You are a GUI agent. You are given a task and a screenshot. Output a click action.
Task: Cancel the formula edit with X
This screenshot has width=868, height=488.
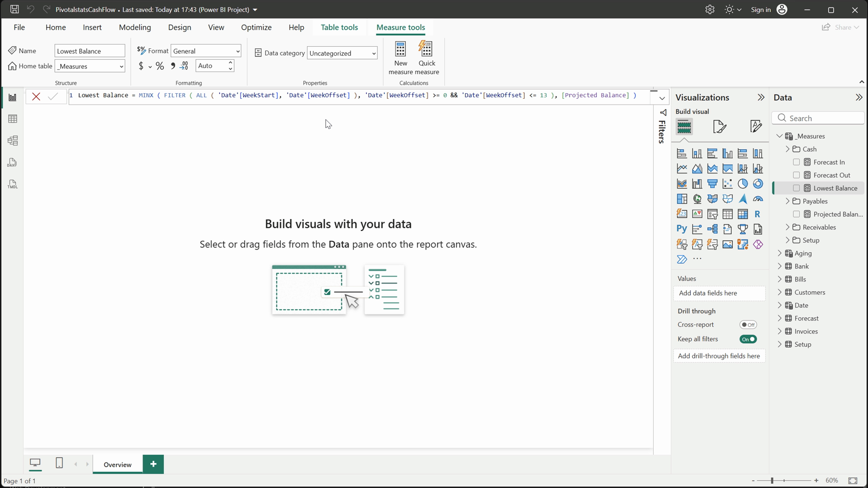tap(36, 97)
